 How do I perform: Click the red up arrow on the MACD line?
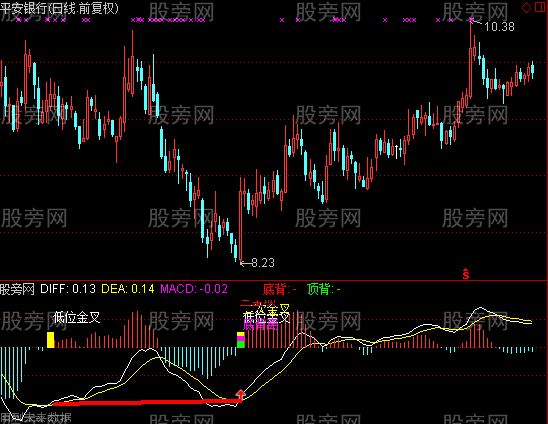[x=241, y=395]
